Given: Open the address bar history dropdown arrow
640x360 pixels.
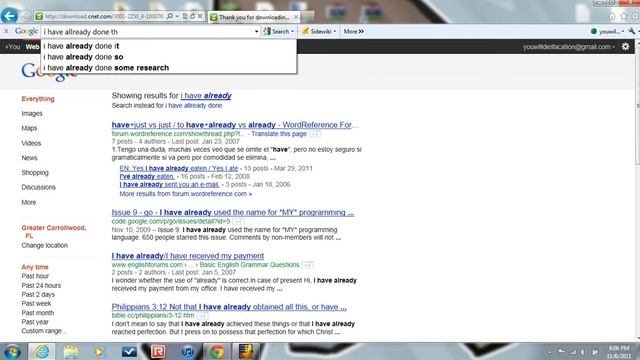Looking at the screenshot, I should tap(178, 16).
